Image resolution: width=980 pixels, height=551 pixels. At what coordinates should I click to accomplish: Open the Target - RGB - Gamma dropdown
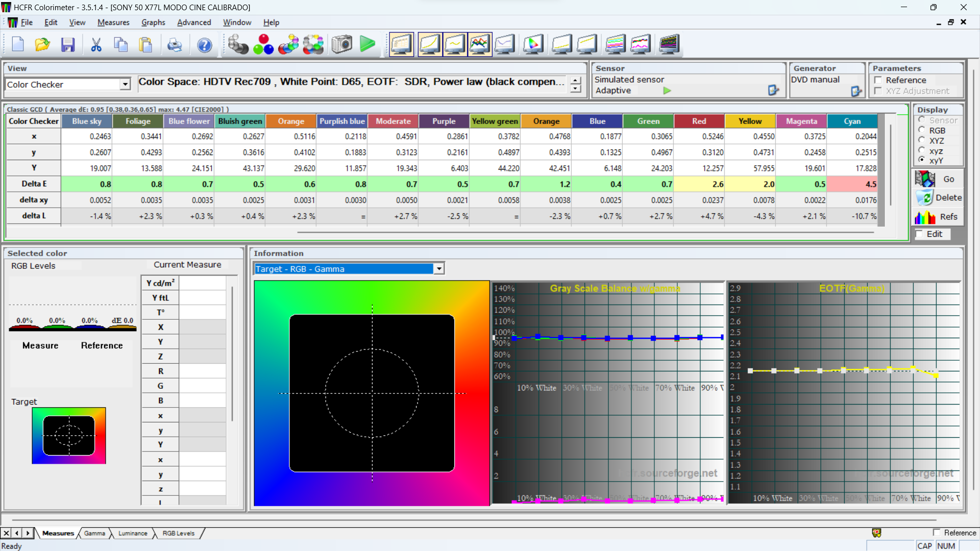(x=439, y=269)
